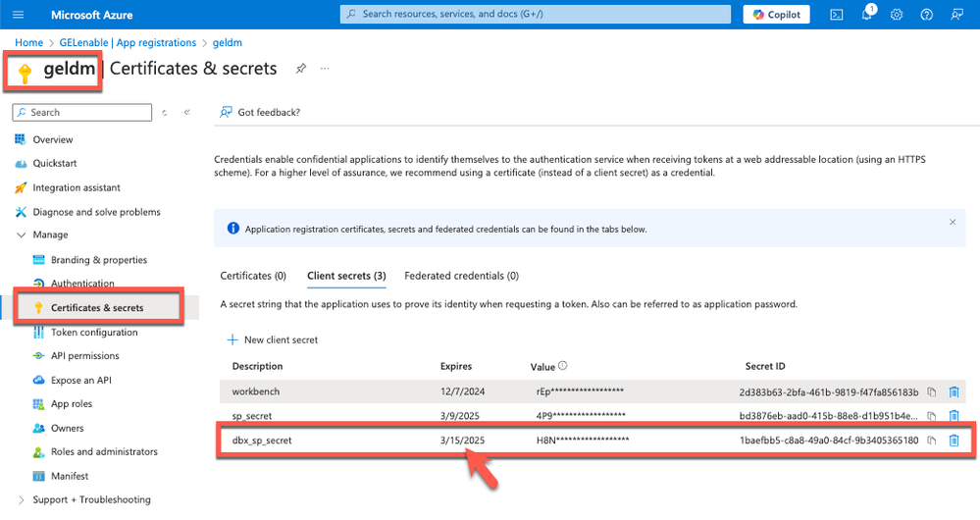
Task: Open the Copilot button
Action: [x=778, y=15]
